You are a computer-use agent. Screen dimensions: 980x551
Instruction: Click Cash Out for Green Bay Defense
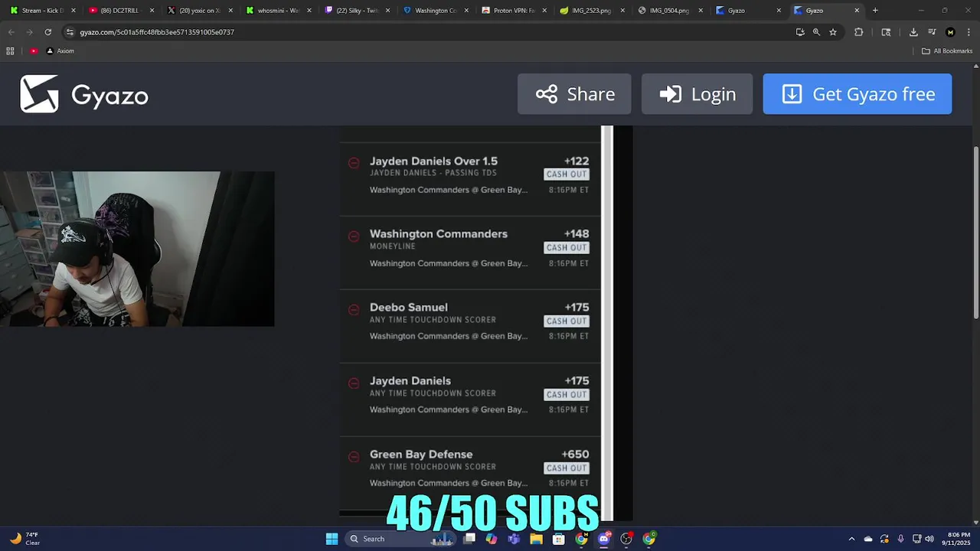[x=567, y=468]
